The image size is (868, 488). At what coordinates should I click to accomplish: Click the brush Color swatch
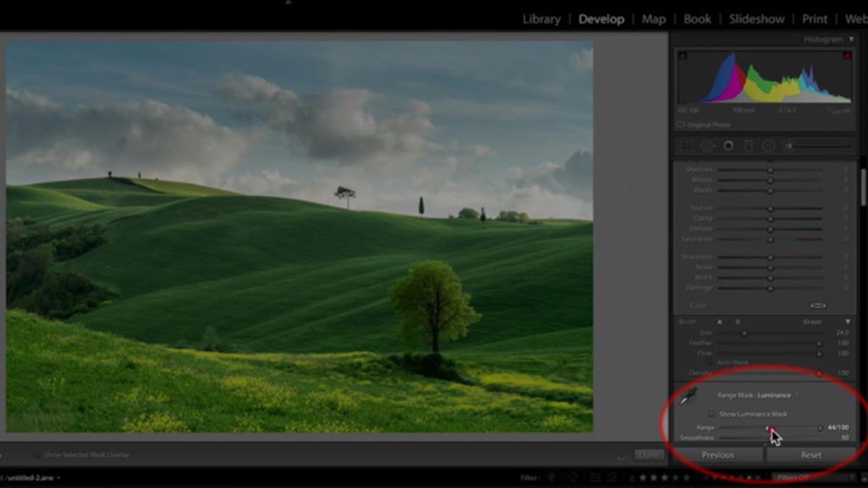818,306
